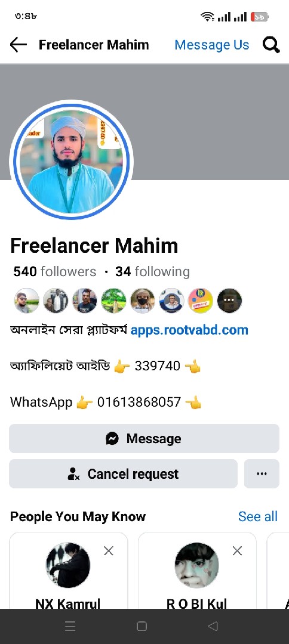Viewport: 289px width, 644px height.
Task: Open search with the magnifier icon
Action: click(271, 45)
